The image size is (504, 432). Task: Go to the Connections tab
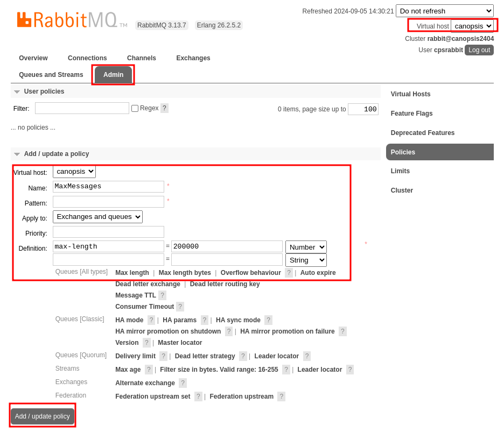point(87,58)
